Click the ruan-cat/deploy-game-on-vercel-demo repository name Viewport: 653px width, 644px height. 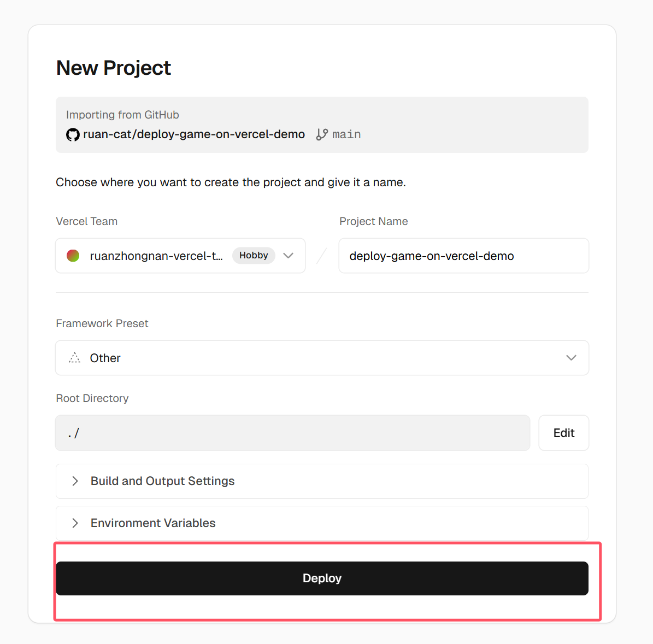click(194, 134)
